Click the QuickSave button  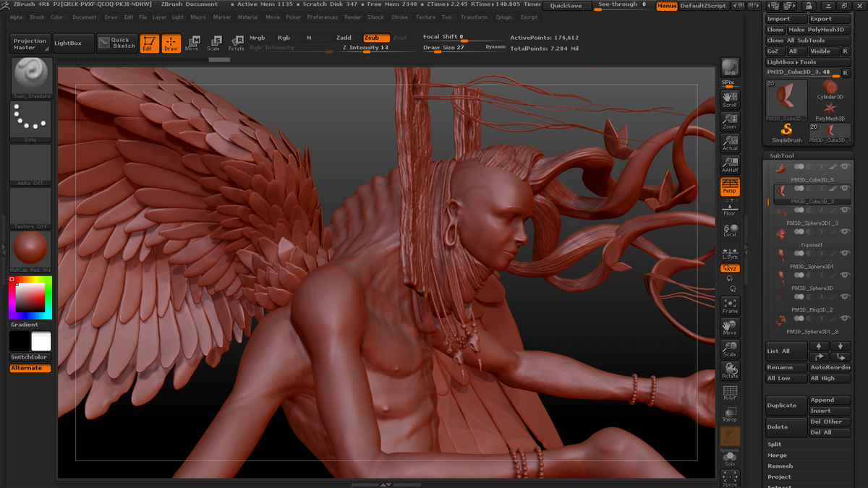tap(566, 5)
